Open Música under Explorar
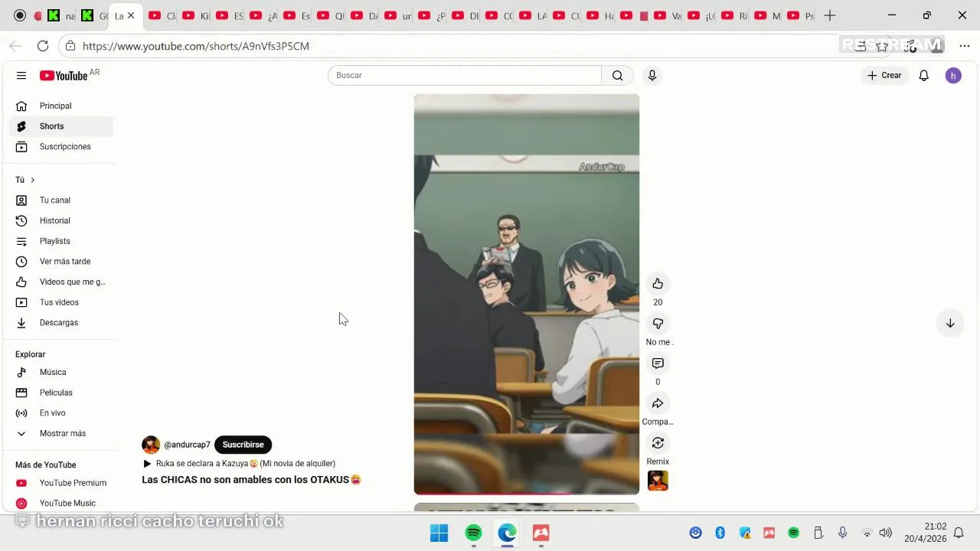Viewport: 980px width, 551px height. [x=61, y=372]
